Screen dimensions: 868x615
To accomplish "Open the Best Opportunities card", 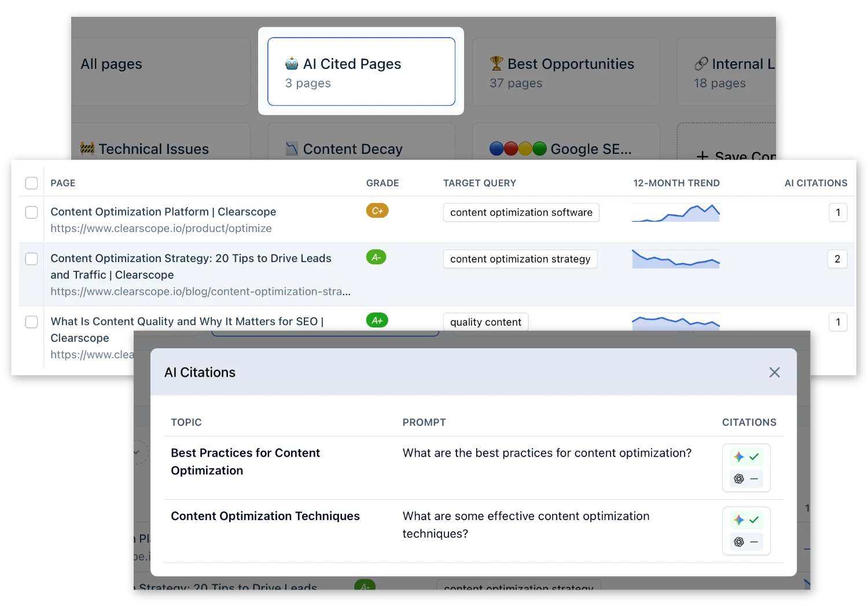I will tap(566, 72).
